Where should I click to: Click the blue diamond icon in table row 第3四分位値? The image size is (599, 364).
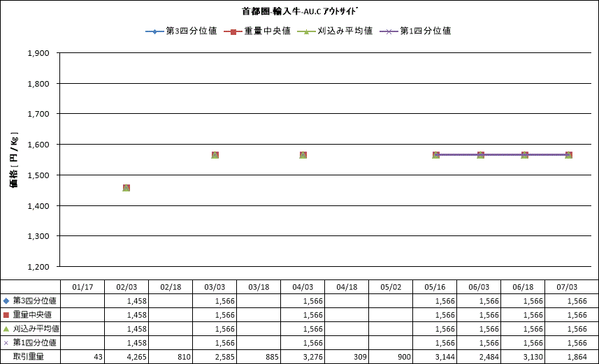click(x=6, y=301)
